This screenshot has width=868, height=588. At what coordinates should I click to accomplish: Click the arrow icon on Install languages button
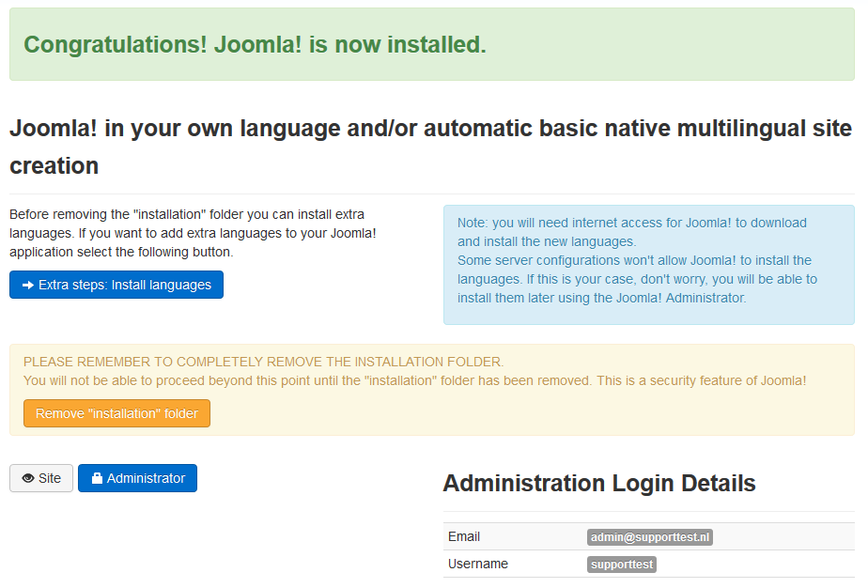click(x=27, y=286)
